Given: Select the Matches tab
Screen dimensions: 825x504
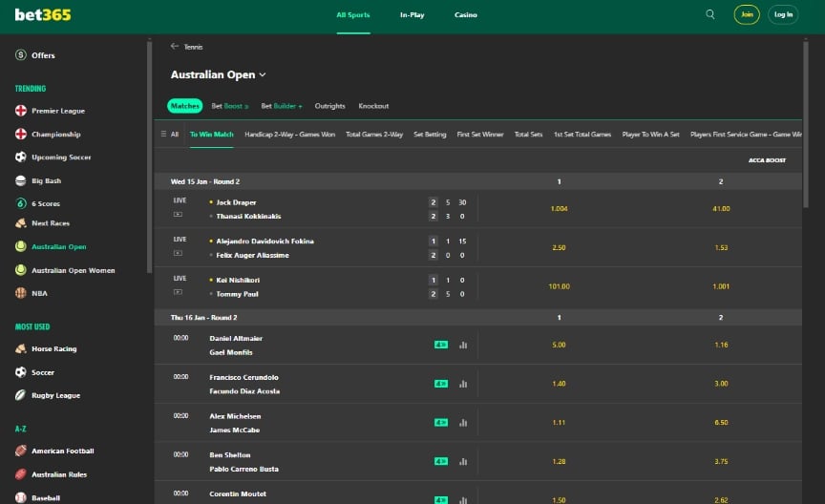Looking at the screenshot, I should pos(184,106).
